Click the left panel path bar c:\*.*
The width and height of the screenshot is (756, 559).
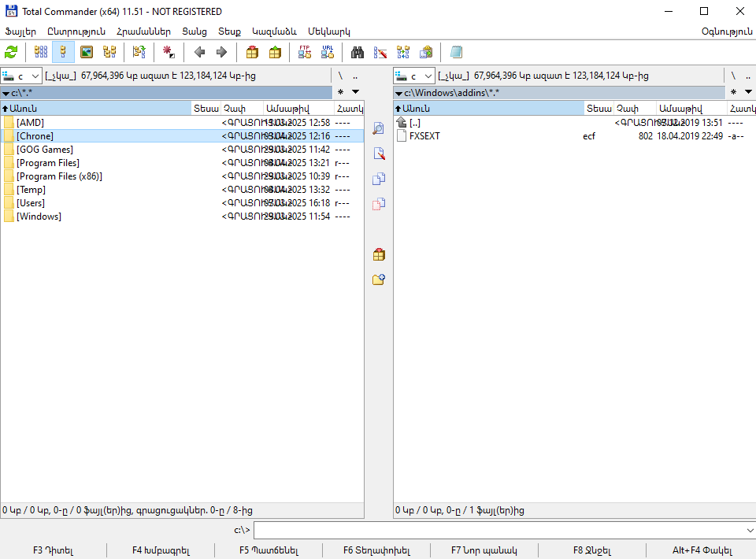pyautogui.click(x=166, y=93)
